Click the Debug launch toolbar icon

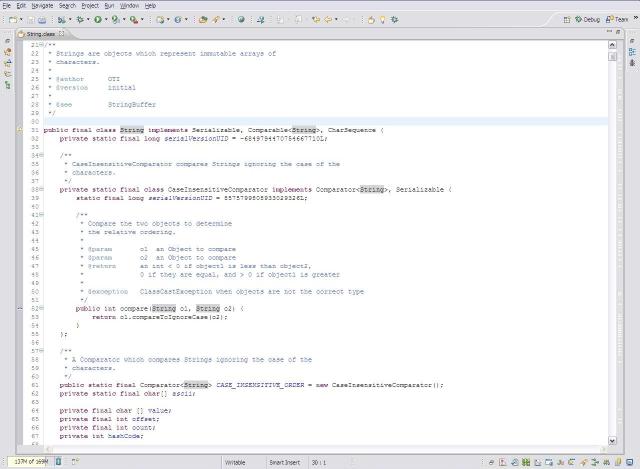click(78, 19)
